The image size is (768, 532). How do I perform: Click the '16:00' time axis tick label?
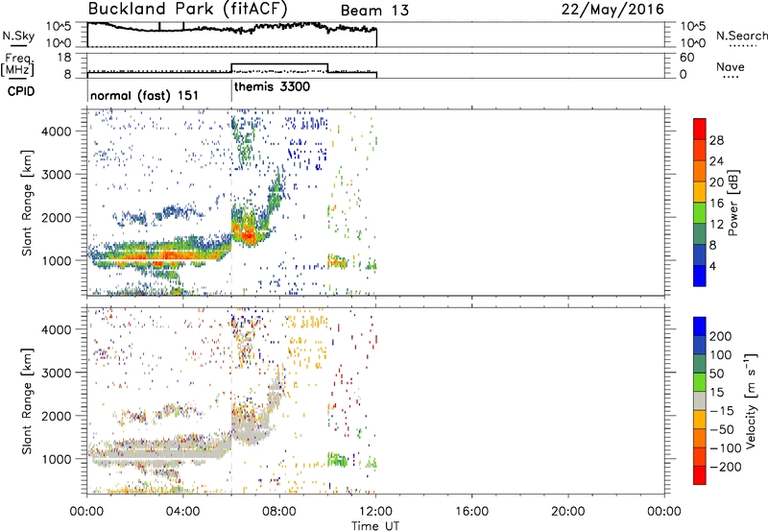click(471, 512)
